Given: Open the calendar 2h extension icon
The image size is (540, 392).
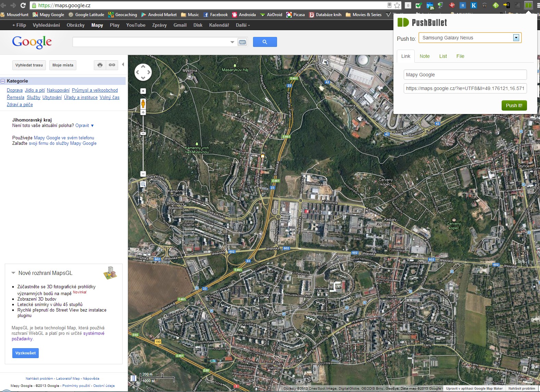Looking at the screenshot, I should [430, 5].
